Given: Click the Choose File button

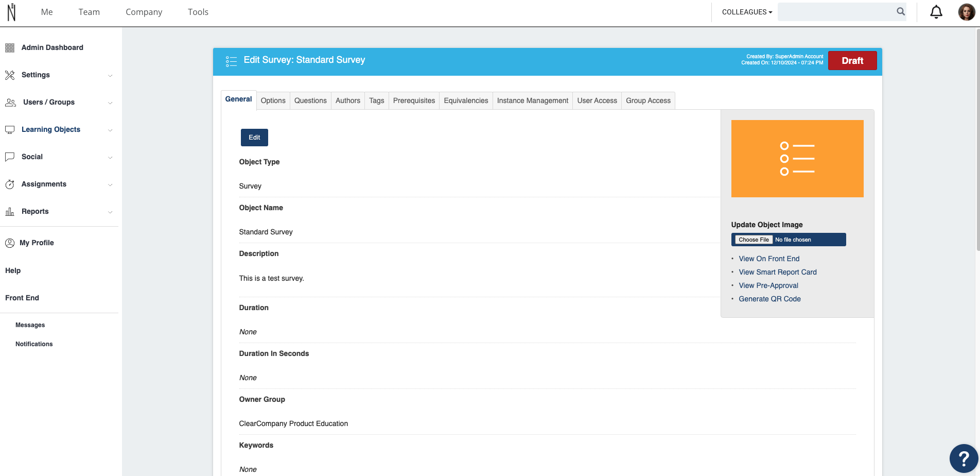Looking at the screenshot, I should pos(754,240).
